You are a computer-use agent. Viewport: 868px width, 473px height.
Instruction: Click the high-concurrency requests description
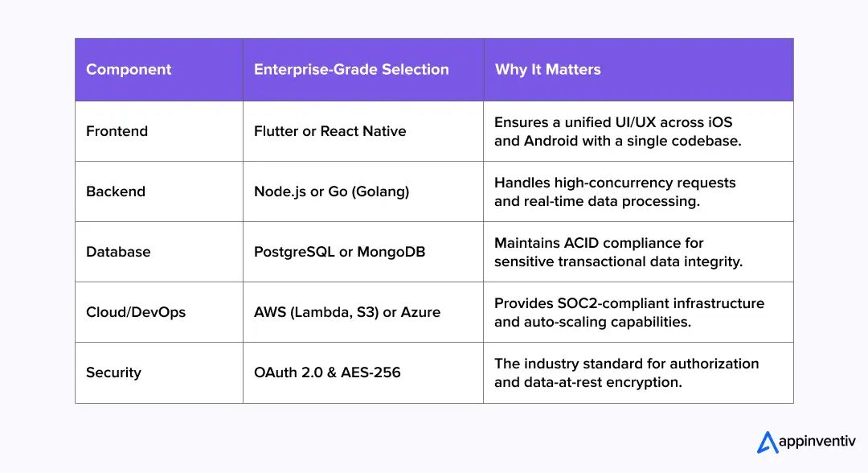point(615,191)
